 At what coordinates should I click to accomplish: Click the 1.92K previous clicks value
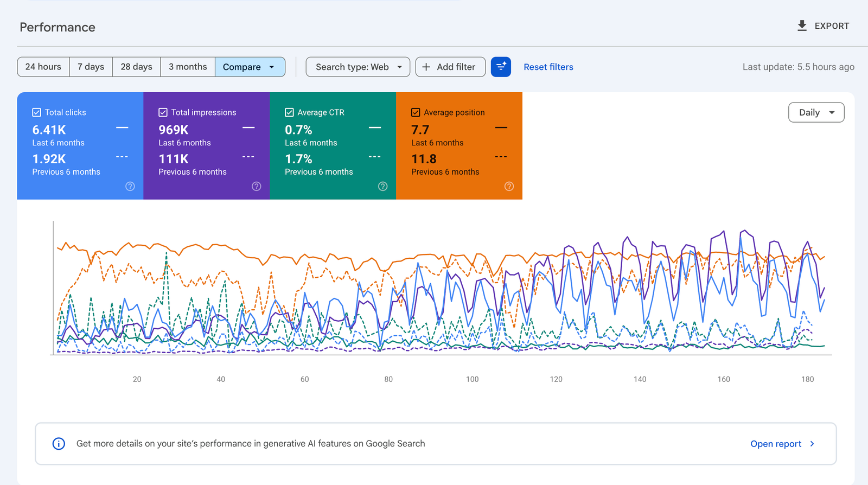coord(49,159)
